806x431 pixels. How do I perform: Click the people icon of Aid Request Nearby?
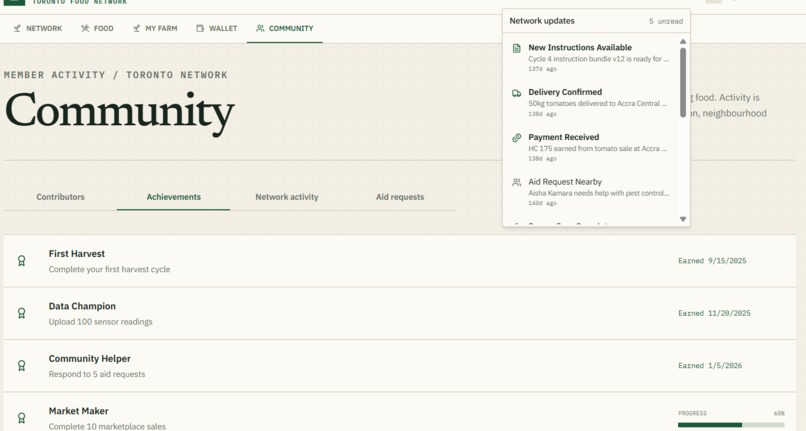(x=517, y=183)
